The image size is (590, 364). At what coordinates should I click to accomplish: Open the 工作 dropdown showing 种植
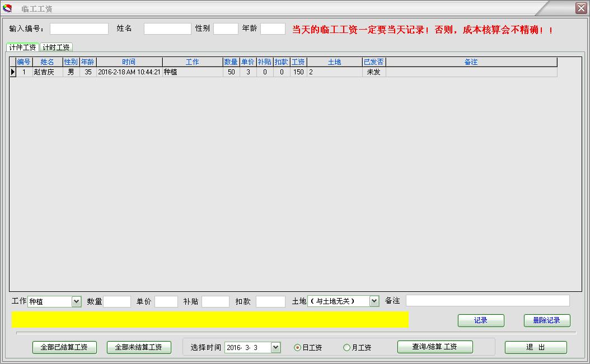point(75,301)
